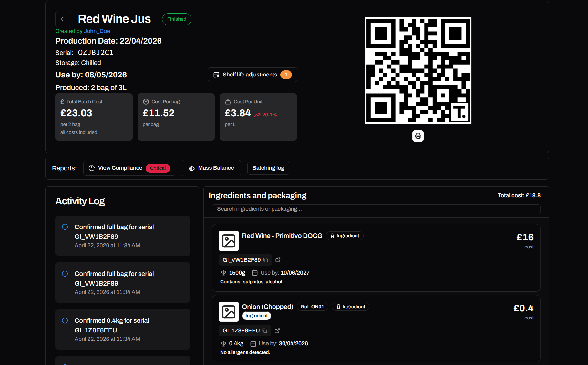Open Red Wine batch external link icon
This screenshot has height=365, width=588.
[278, 260]
